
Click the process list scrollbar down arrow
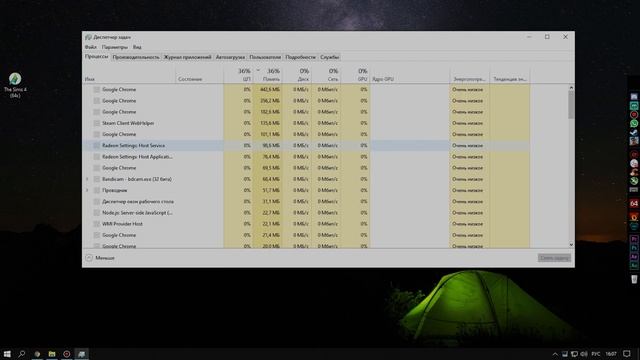click(571, 244)
